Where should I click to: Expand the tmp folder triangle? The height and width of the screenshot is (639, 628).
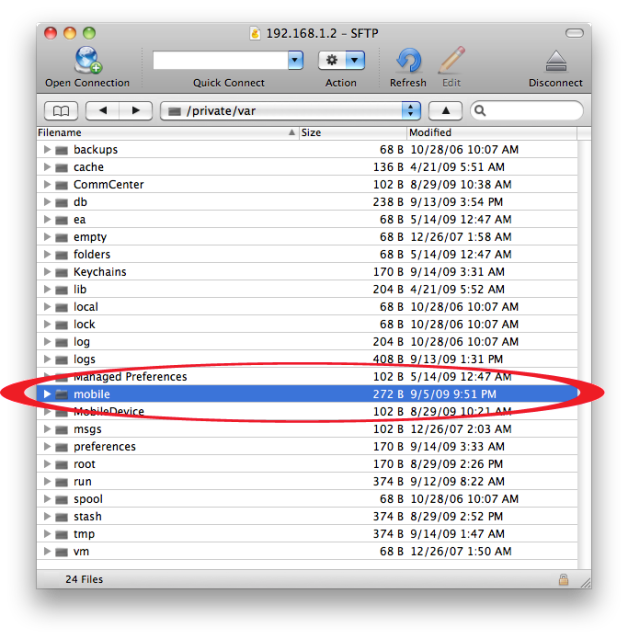point(47,534)
